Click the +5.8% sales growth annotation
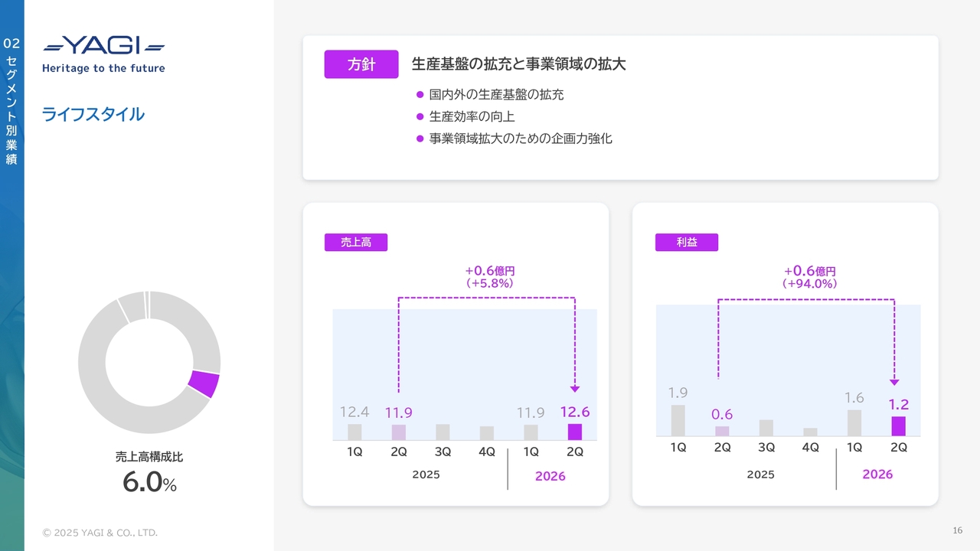980x551 pixels. coord(489,283)
